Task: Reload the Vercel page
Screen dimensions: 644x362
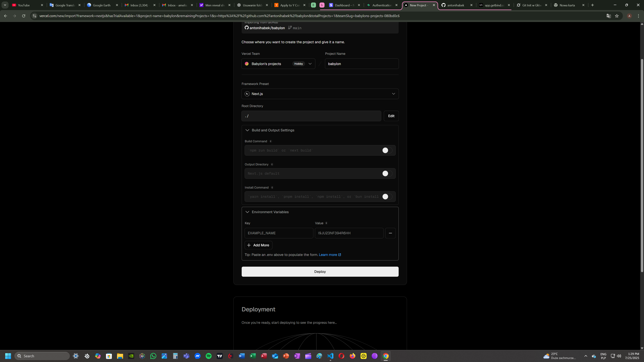Action: (x=23, y=16)
